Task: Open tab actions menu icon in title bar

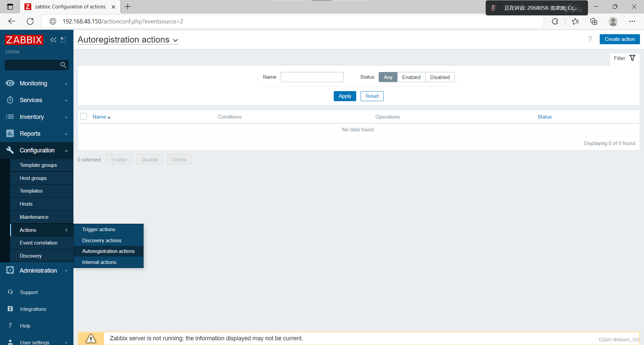Action: (x=10, y=7)
